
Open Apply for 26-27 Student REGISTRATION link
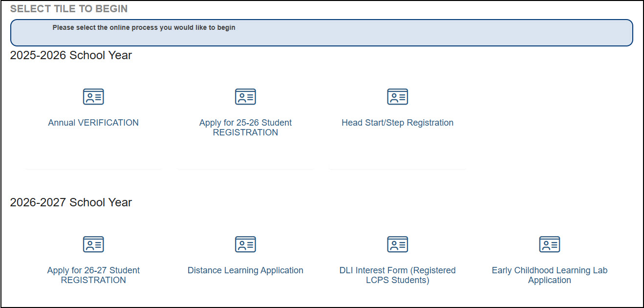[93, 275]
